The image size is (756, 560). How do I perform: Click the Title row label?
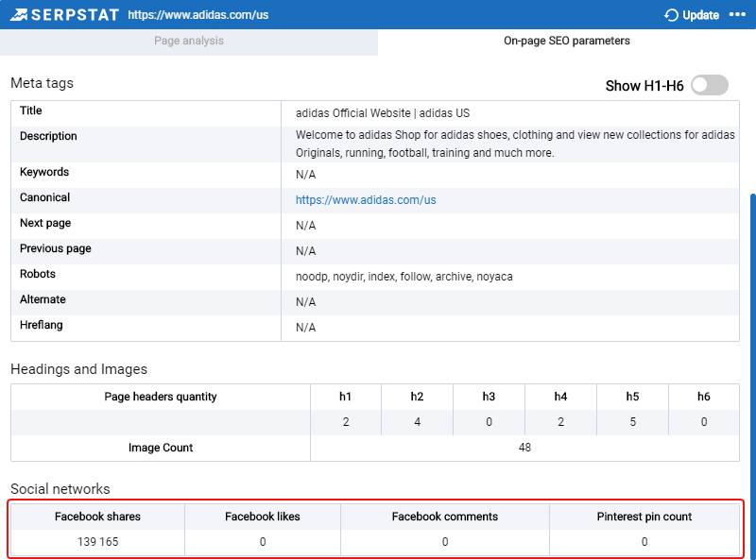(x=31, y=110)
